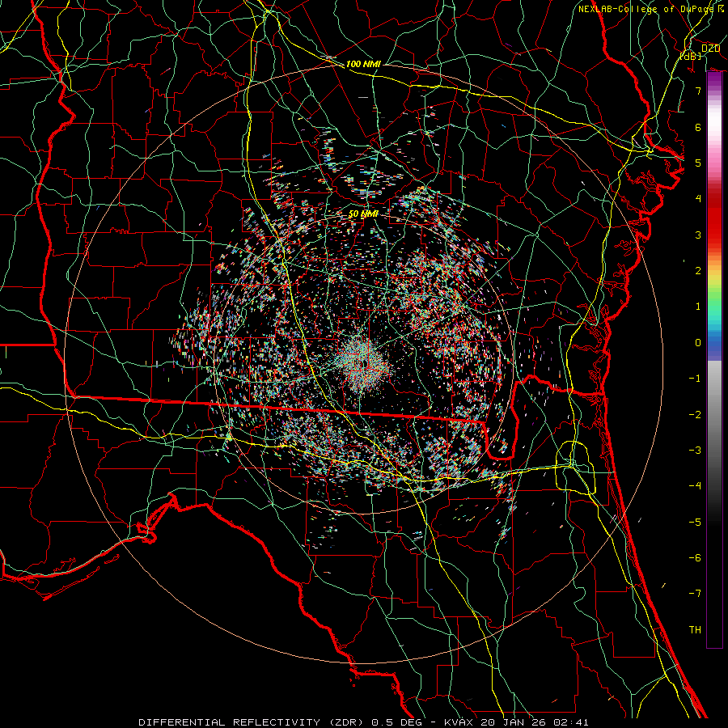Click the positive 6 value on dB scale
The image size is (728, 728).
698,127
